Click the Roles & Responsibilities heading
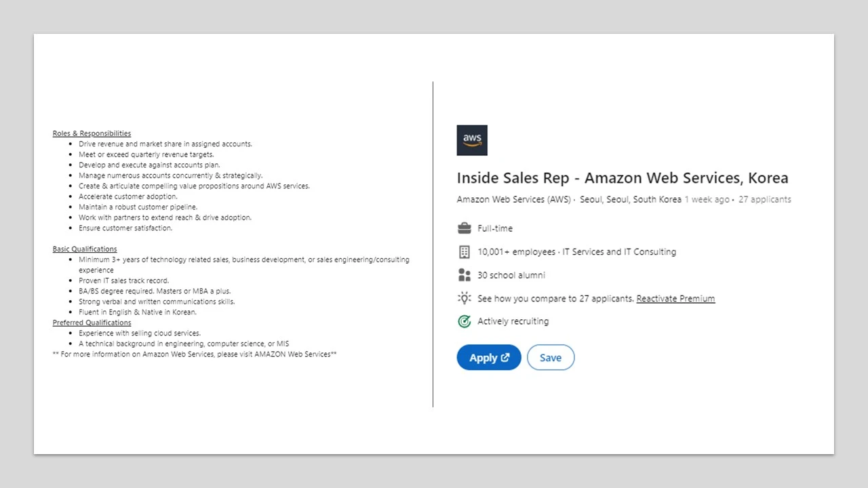Viewport: 868px width, 488px height. point(92,134)
